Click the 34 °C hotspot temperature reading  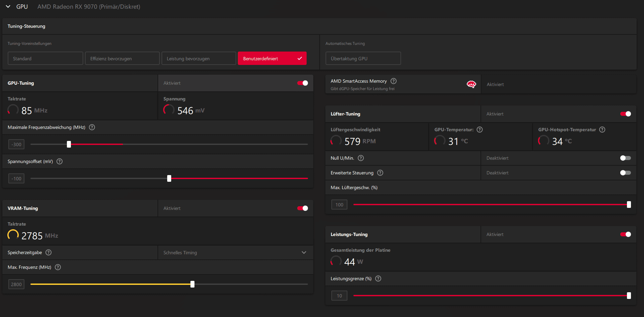[x=562, y=141]
